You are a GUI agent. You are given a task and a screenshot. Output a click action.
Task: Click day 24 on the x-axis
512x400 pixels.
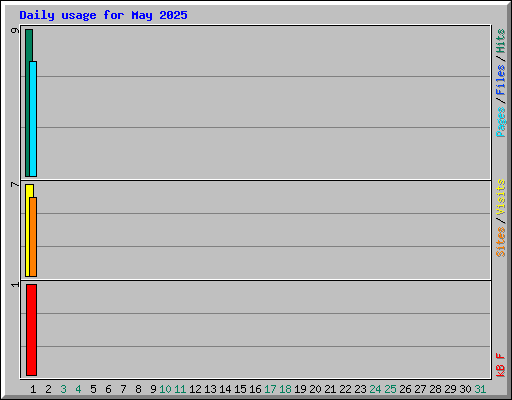pyautogui.click(x=375, y=389)
